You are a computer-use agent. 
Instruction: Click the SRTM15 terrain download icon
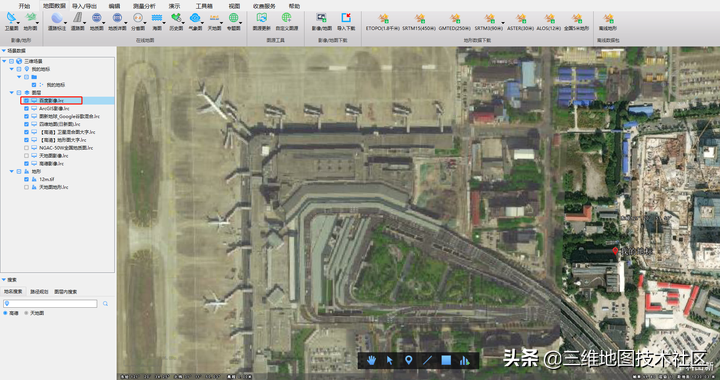pos(420,18)
